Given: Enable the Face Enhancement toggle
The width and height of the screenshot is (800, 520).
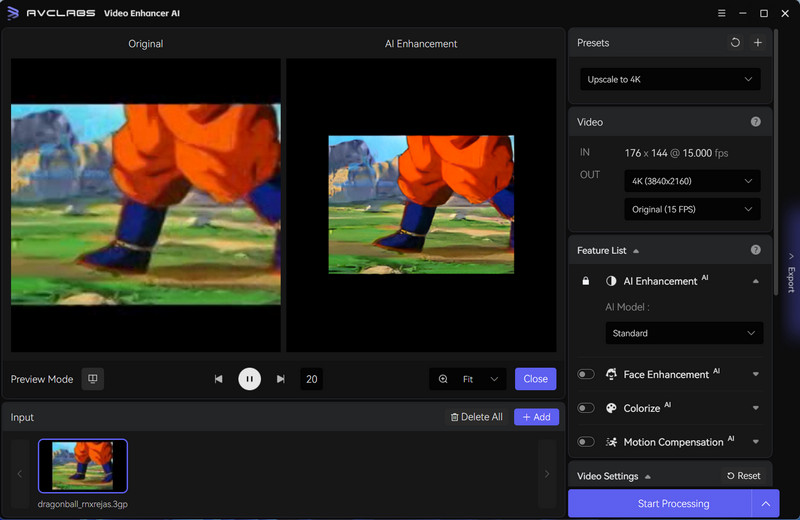Looking at the screenshot, I should (x=586, y=374).
